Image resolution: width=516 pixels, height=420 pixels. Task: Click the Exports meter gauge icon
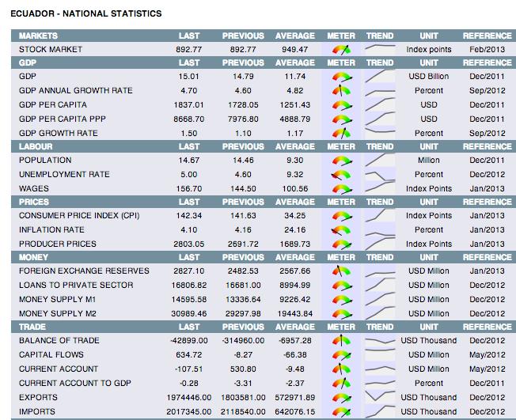(x=342, y=398)
